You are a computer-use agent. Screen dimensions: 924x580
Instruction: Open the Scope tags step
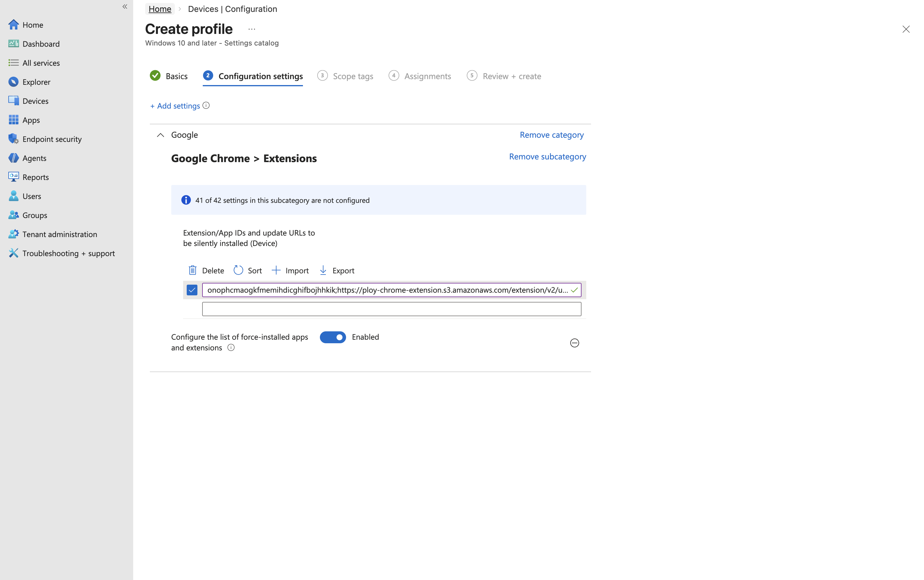(x=353, y=76)
